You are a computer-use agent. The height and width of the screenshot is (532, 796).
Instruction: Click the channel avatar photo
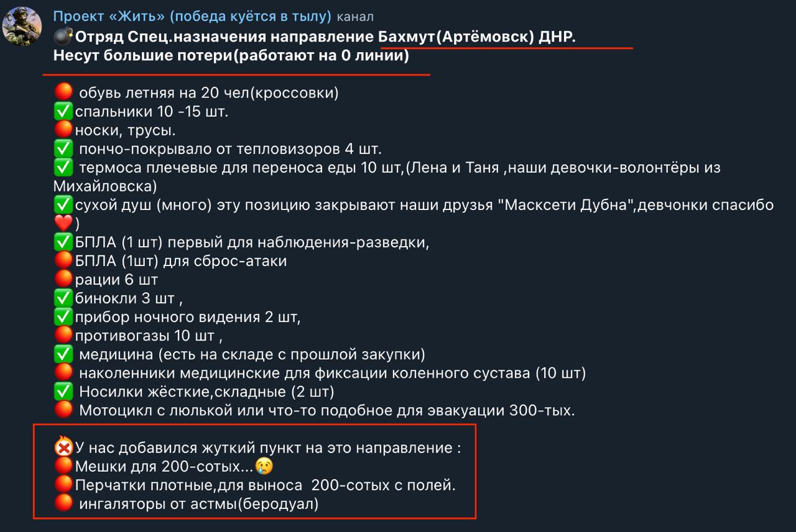[22, 26]
